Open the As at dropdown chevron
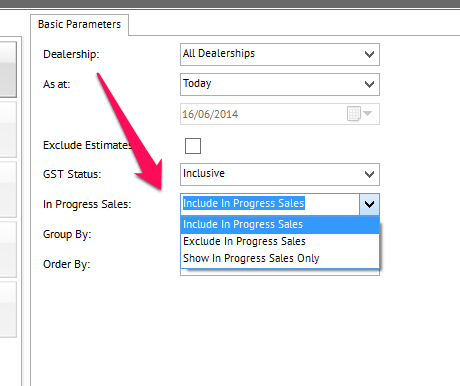The image size is (460, 386). click(369, 84)
